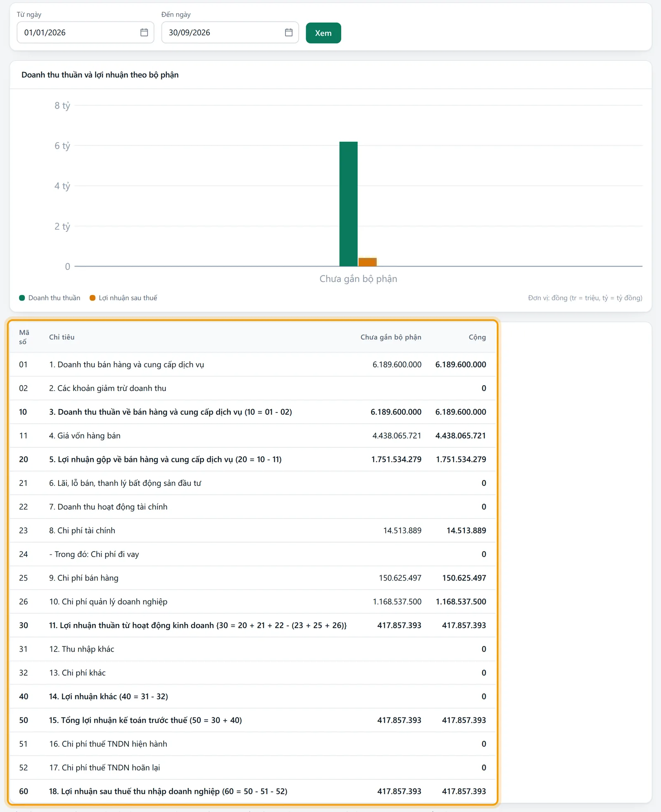Focus the Từ ngày date field
Viewport: 661px width, 812px height.
click(86, 33)
